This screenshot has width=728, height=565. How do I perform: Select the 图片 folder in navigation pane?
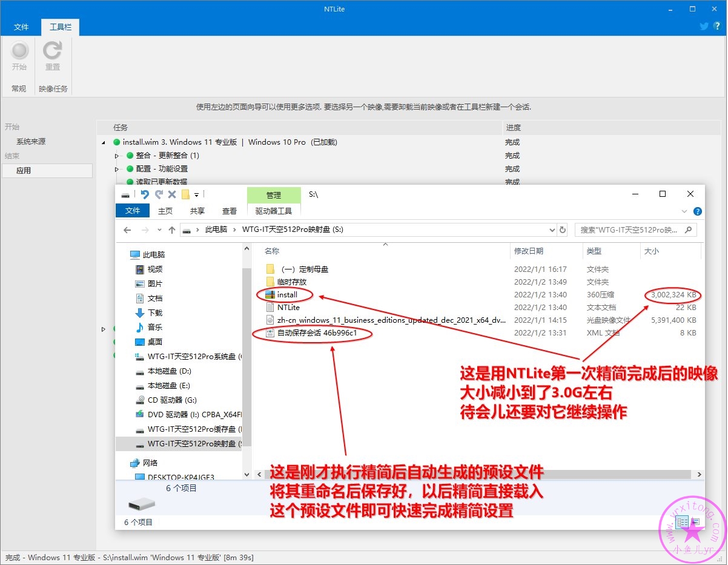[x=155, y=283]
